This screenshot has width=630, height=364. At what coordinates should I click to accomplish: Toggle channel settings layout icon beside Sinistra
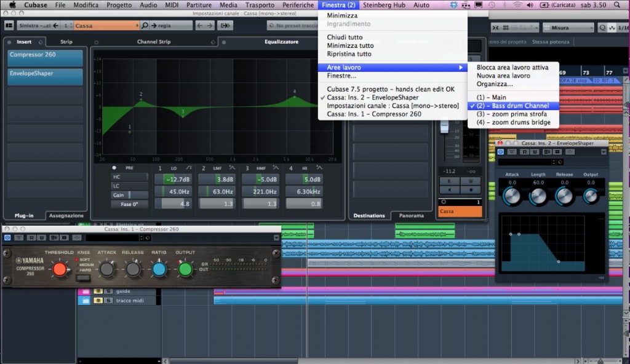pos(9,25)
